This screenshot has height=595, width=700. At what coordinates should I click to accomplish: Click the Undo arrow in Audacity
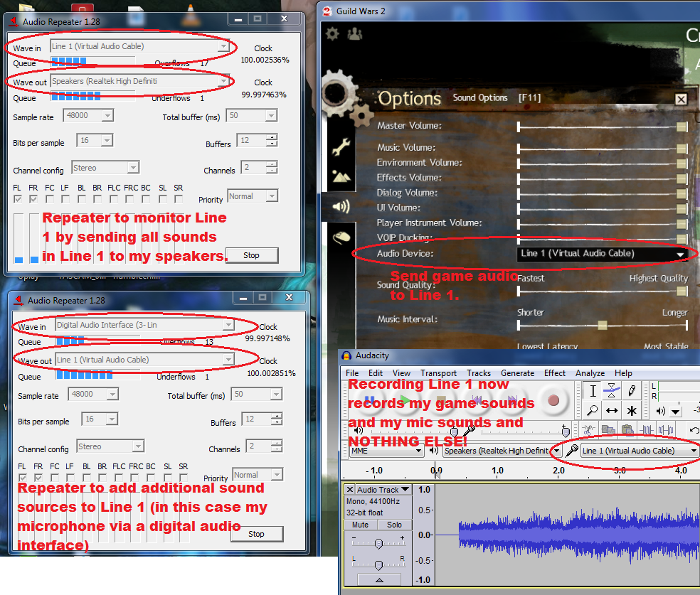click(694, 429)
